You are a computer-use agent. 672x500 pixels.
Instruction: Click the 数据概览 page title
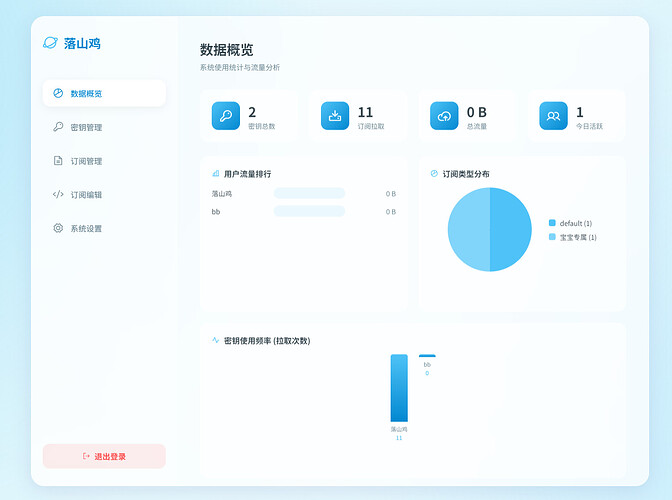click(x=226, y=50)
